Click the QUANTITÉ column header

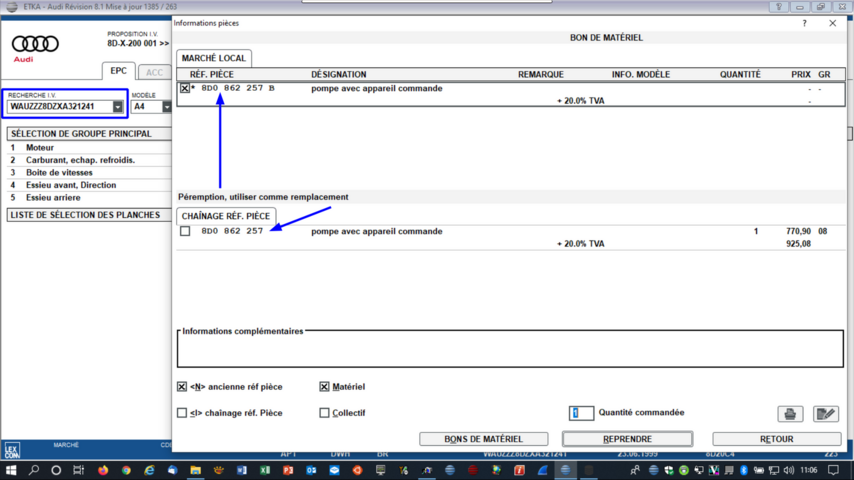pyautogui.click(x=740, y=75)
